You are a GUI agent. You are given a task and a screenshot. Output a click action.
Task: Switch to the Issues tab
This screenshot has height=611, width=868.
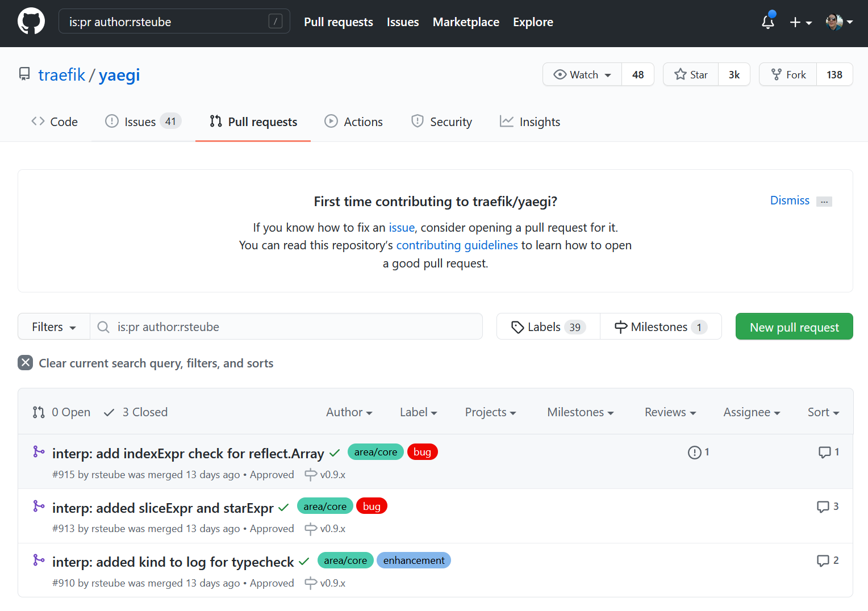pos(140,121)
